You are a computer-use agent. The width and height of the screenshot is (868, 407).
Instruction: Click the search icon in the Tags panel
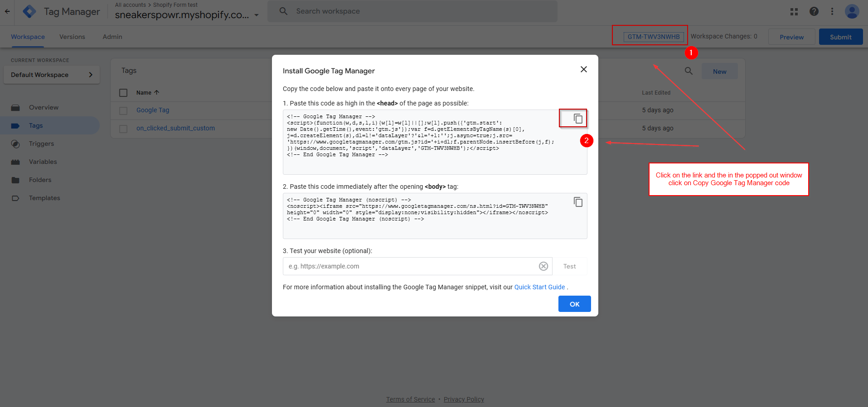689,71
